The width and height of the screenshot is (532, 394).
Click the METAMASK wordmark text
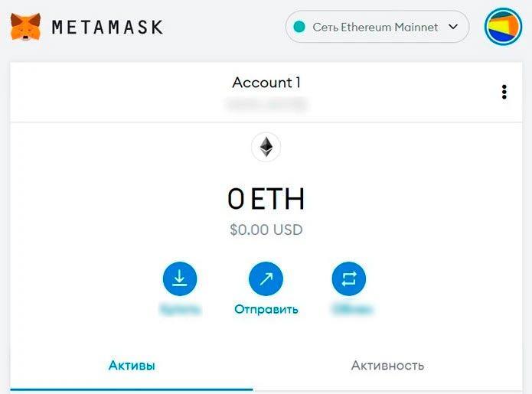click(107, 28)
